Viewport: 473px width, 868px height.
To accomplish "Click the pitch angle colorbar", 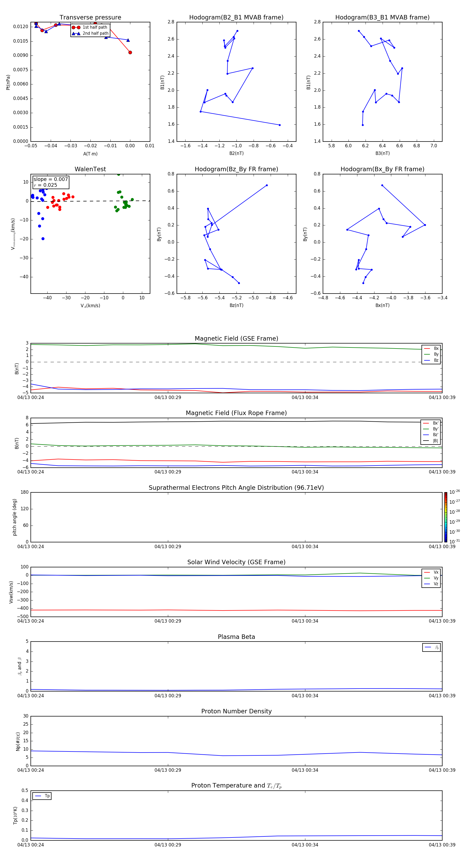I will 446,517.
